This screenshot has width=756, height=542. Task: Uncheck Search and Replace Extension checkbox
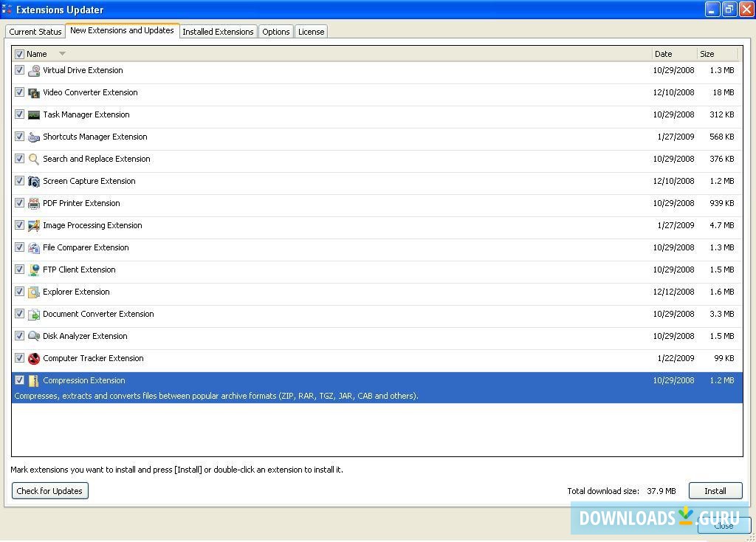19,159
